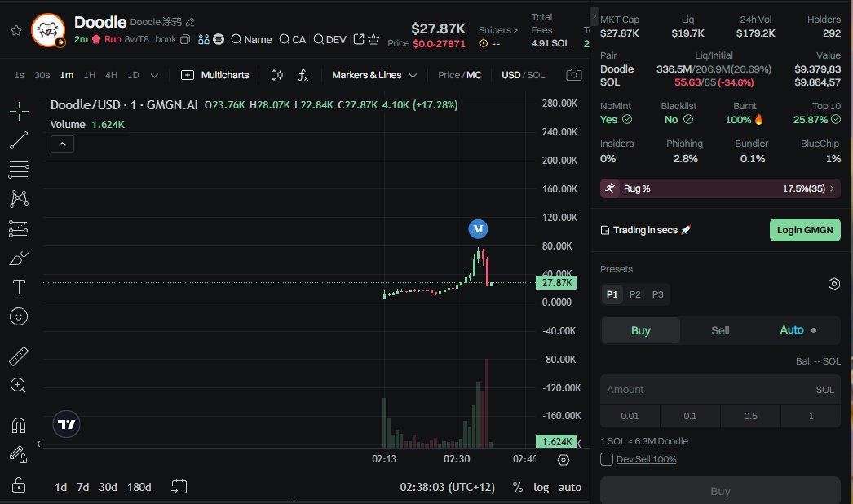The height and width of the screenshot is (504, 853).
Task: Expand the Rug % details row
Action: (x=720, y=188)
